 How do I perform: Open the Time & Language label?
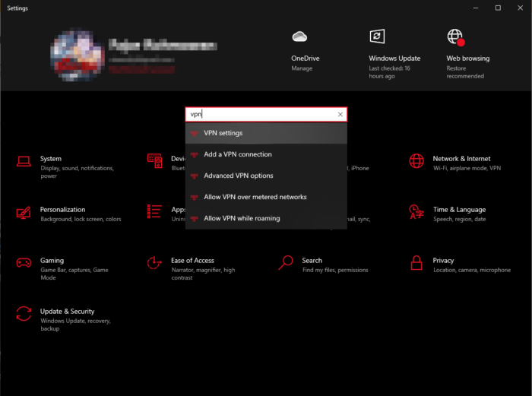point(459,210)
